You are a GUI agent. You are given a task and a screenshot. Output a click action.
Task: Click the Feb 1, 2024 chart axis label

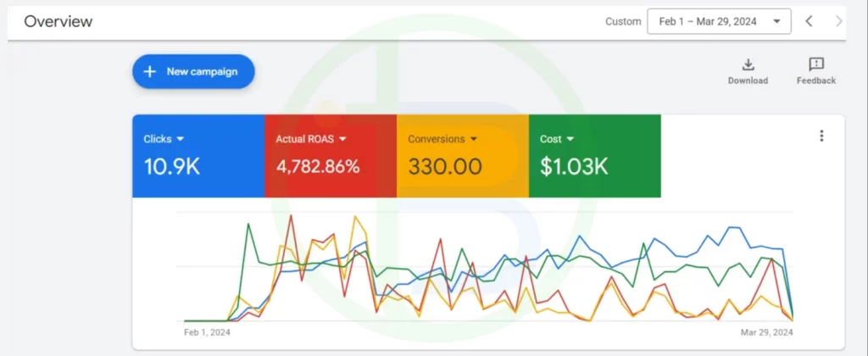click(x=207, y=332)
